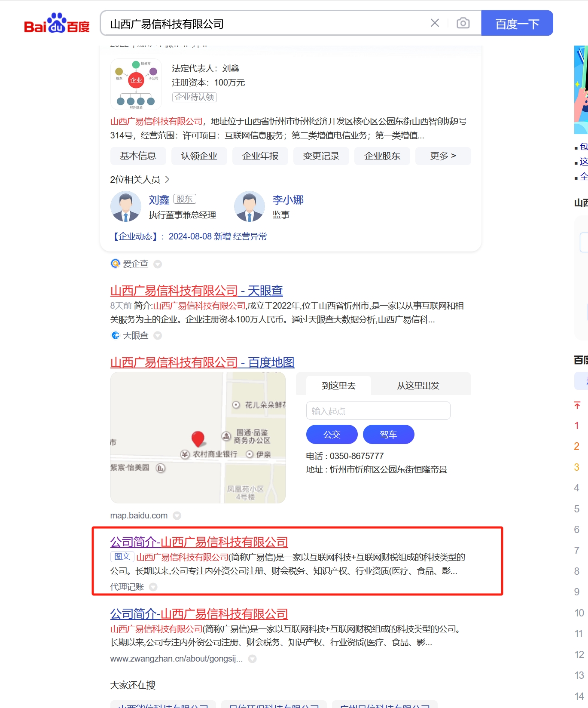The height and width of the screenshot is (708, 588).
Task: Open the 百度地图 result title link
Action: (202, 362)
